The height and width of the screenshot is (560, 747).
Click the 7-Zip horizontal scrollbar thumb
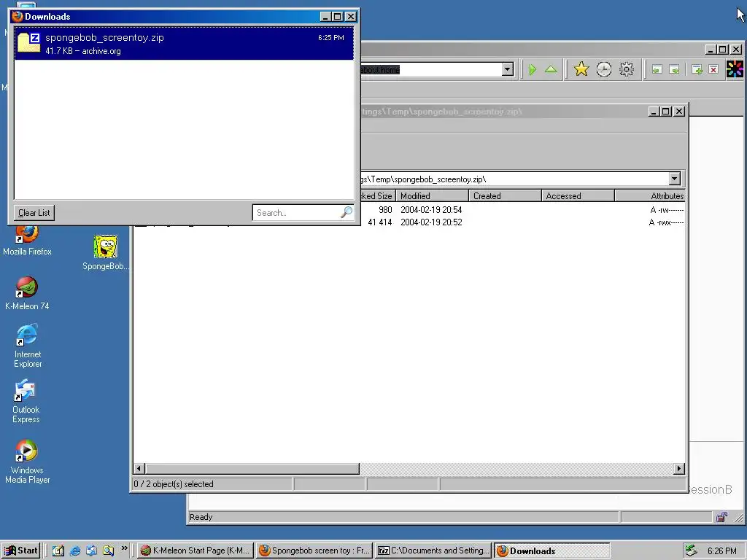[x=252, y=469]
